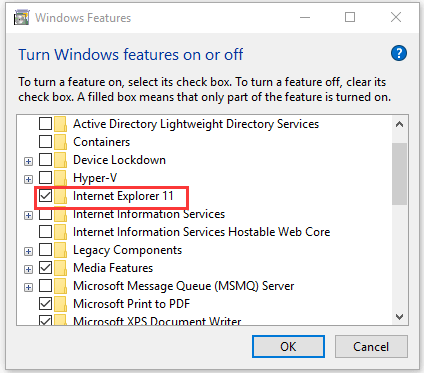Click the Device Lockdown folder icon

pos(60,160)
